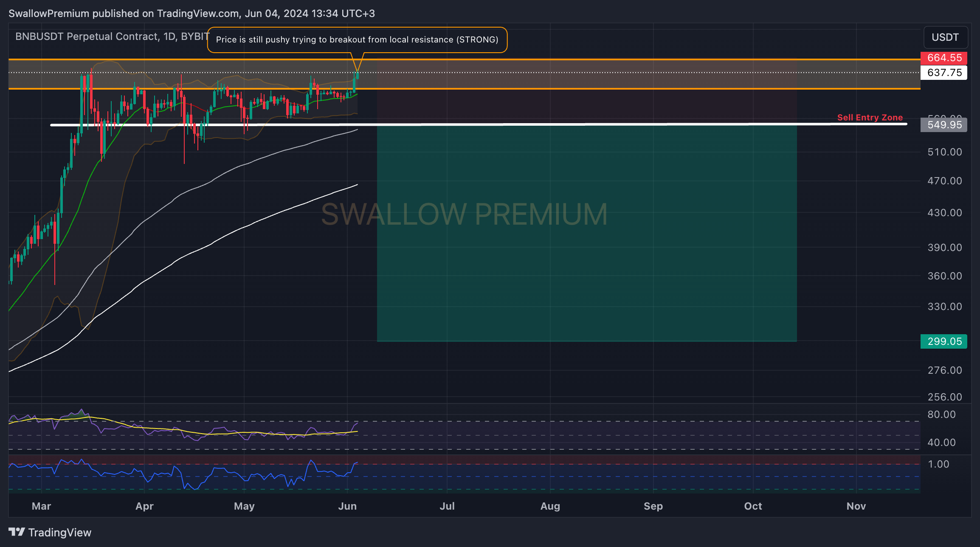980x547 pixels.
Task: Click the 299.05 green target label
Action: coord(944,341)
